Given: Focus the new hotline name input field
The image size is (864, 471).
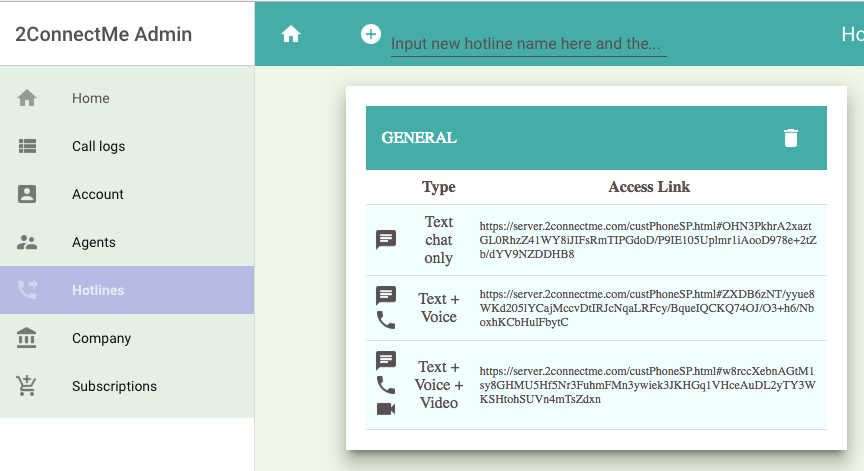Looking at the screenshot, I should point(527,44).
